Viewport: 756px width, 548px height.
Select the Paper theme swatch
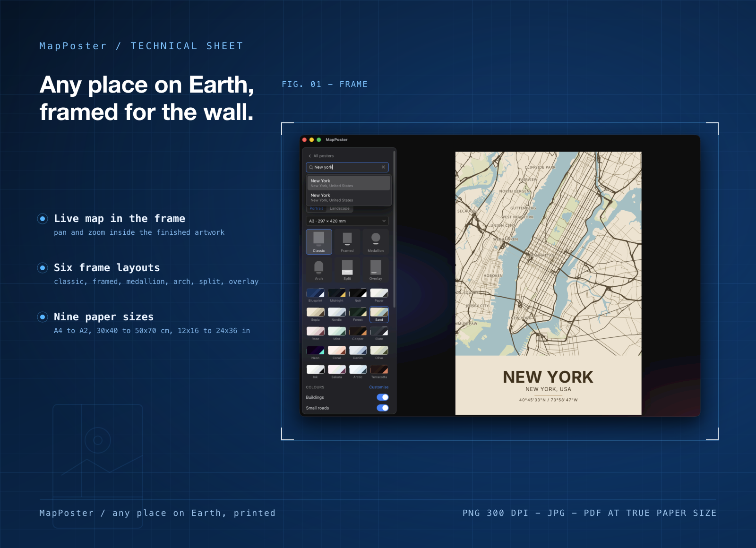click(x=379, y=295)
